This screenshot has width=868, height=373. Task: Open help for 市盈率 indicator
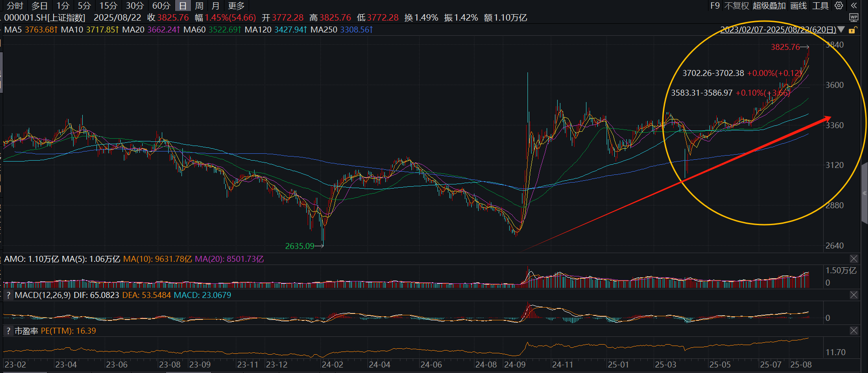(8, 331)
